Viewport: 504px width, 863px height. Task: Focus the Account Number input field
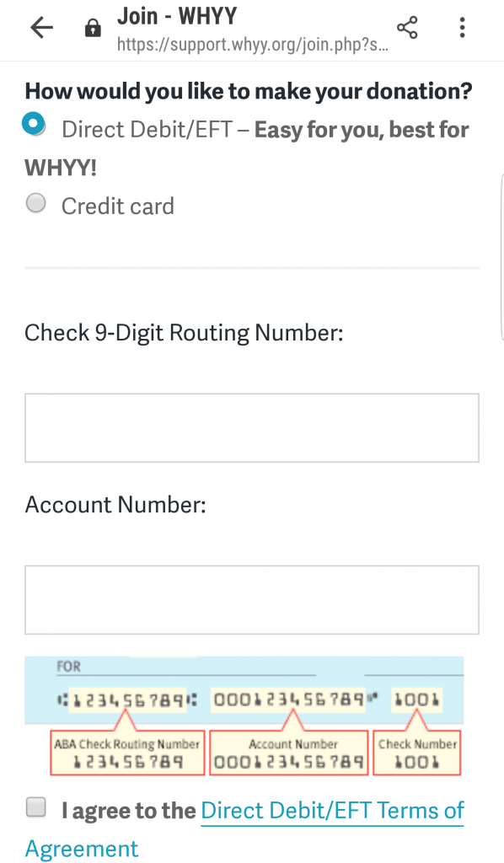click(252, 600)
